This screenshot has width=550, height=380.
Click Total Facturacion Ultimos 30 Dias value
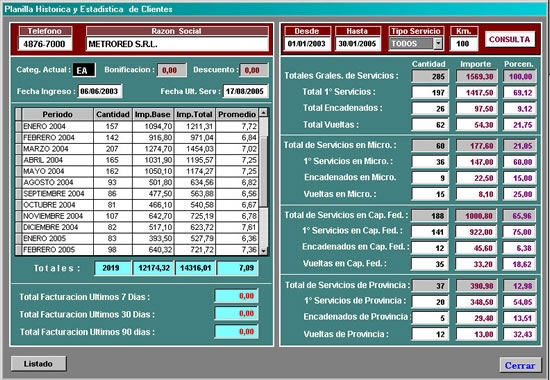(x=236, y=314)
